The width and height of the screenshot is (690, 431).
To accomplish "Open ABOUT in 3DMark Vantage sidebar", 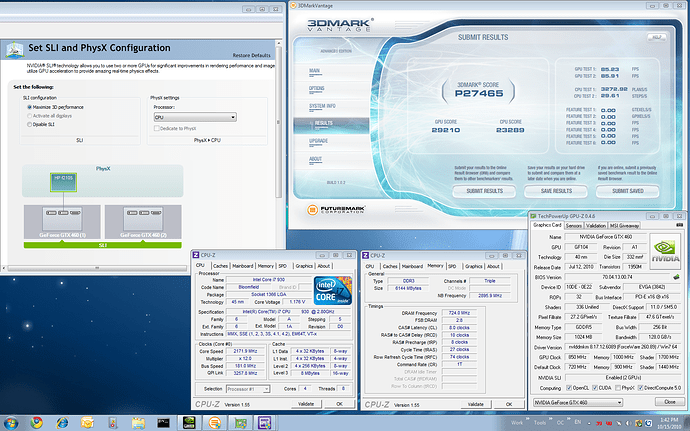I will (315, 159).
